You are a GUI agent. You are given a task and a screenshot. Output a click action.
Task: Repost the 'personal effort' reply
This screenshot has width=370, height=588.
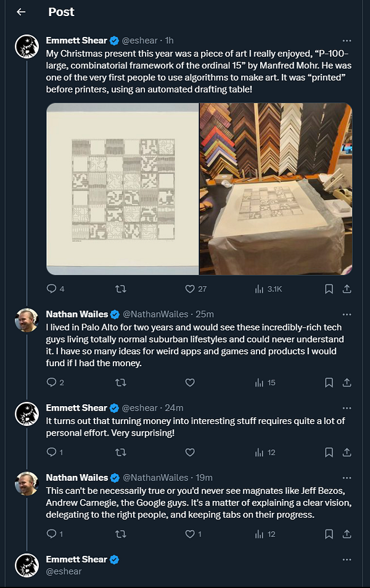point(121,452)
